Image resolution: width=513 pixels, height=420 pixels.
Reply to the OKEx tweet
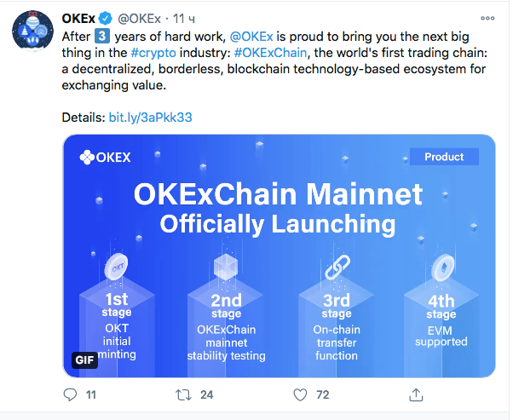coord(71,394)
